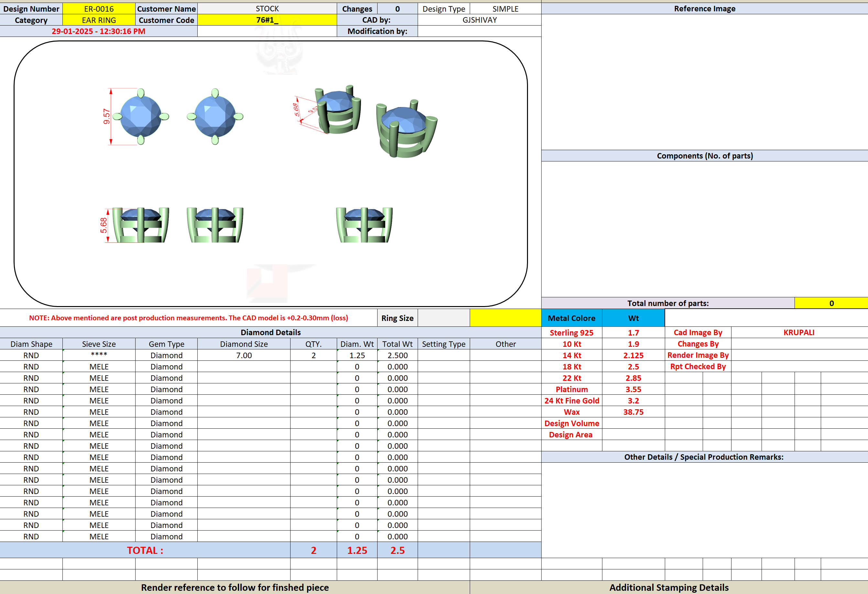Select the Rpt Checked By label
This screenshot has width=868, height=594.
pyautogui.click(x=698, y=367)
